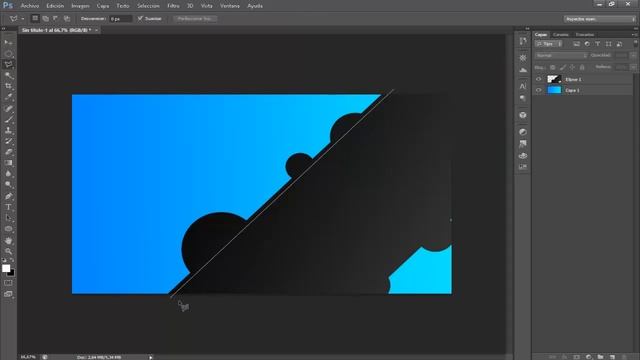Select the Move tool

8,42
